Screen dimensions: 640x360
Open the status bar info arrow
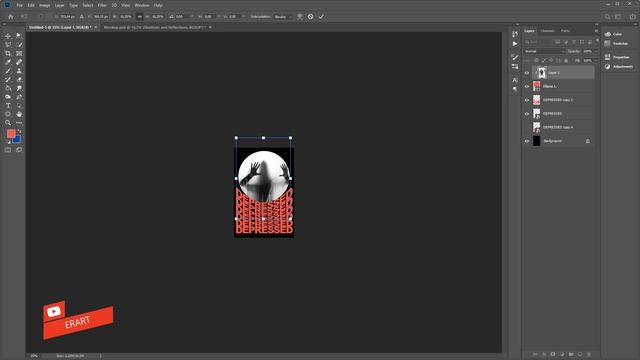click(101, 356)
